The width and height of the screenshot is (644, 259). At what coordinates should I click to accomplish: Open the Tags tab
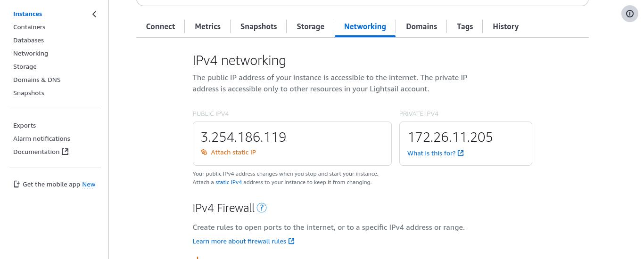(464, 26)
